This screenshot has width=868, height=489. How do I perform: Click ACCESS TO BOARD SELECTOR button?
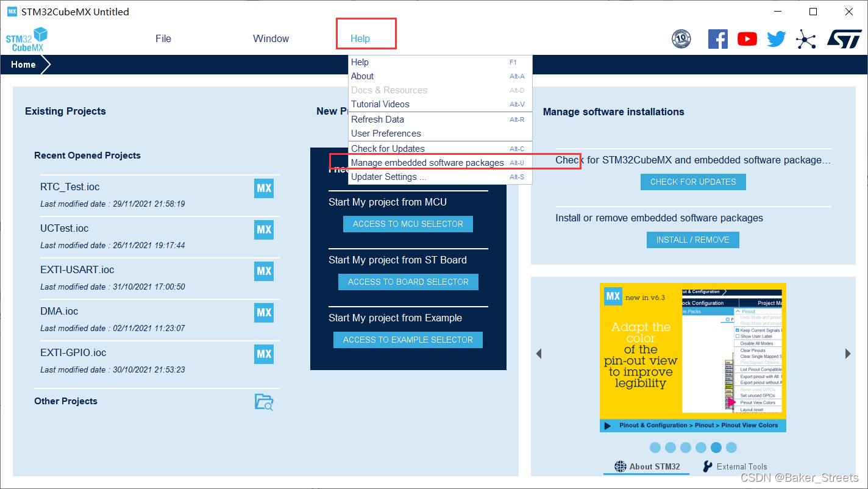pos(408,282)
